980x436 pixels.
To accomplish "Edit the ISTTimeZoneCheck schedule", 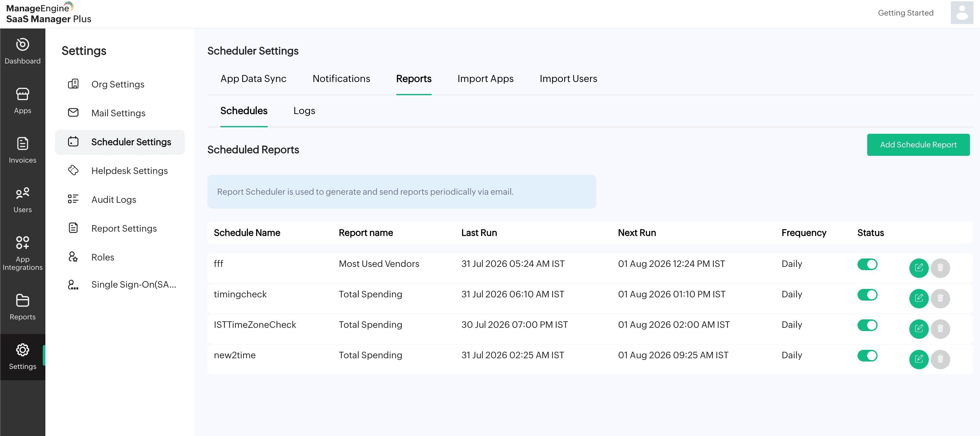I will [x=919, y=329].
